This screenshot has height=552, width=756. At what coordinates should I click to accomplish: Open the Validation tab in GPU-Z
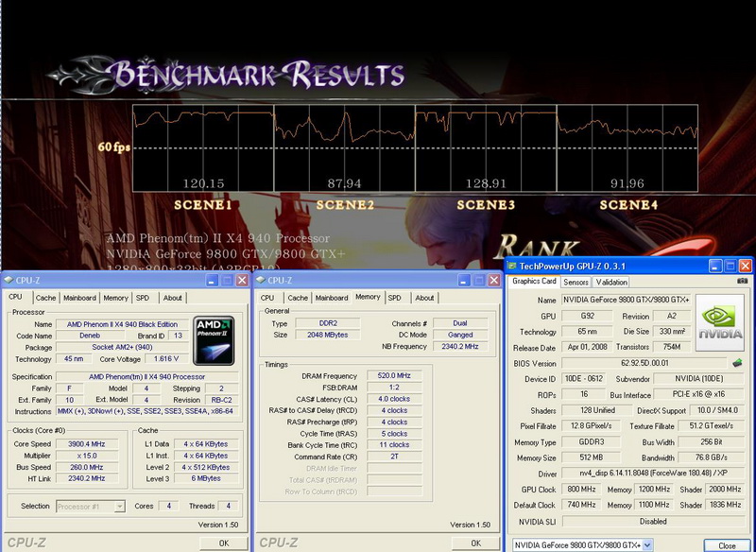tap(611, 282)
